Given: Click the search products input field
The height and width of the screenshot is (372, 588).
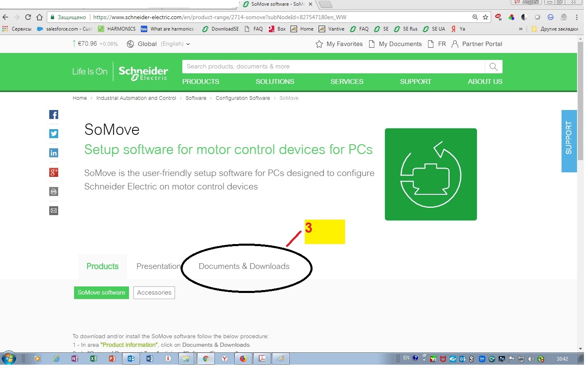Looking at the screenshot, I should click(334, 66).
